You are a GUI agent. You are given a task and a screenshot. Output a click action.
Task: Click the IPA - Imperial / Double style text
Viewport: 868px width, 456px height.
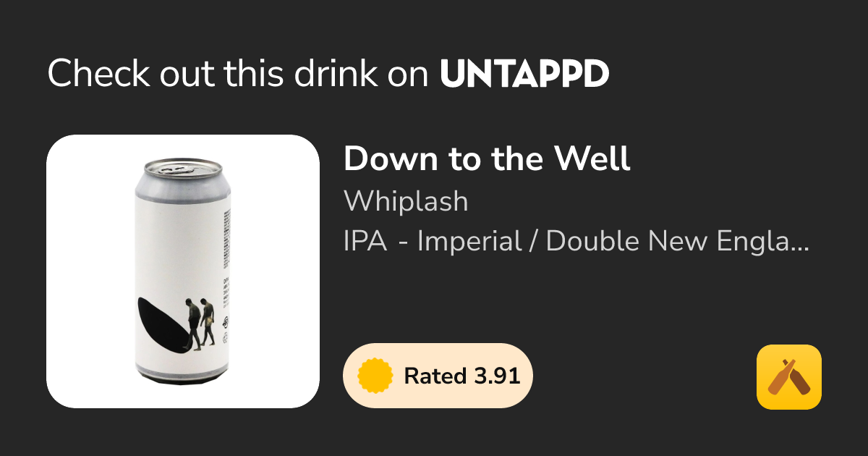click(x=576, y=242)
